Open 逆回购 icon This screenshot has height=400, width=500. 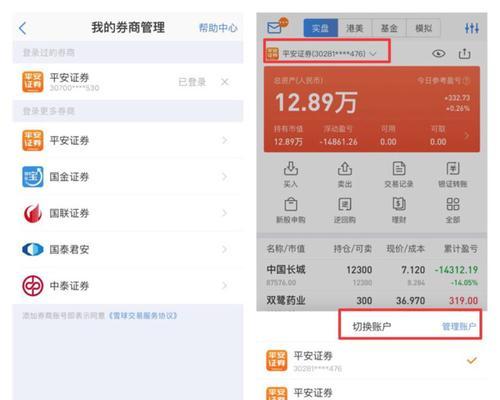345,204
